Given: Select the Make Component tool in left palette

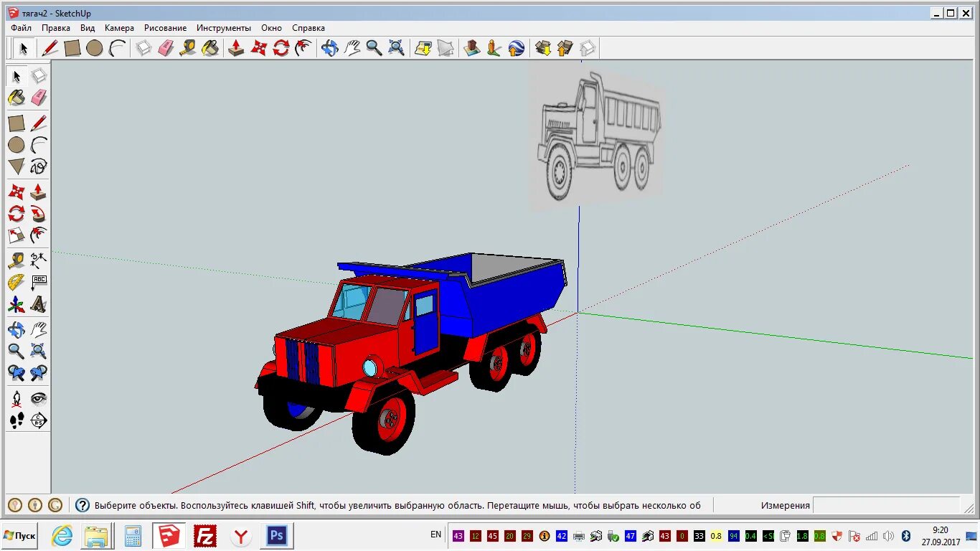Looking at the screenshot, I should [x=39, y=76].
